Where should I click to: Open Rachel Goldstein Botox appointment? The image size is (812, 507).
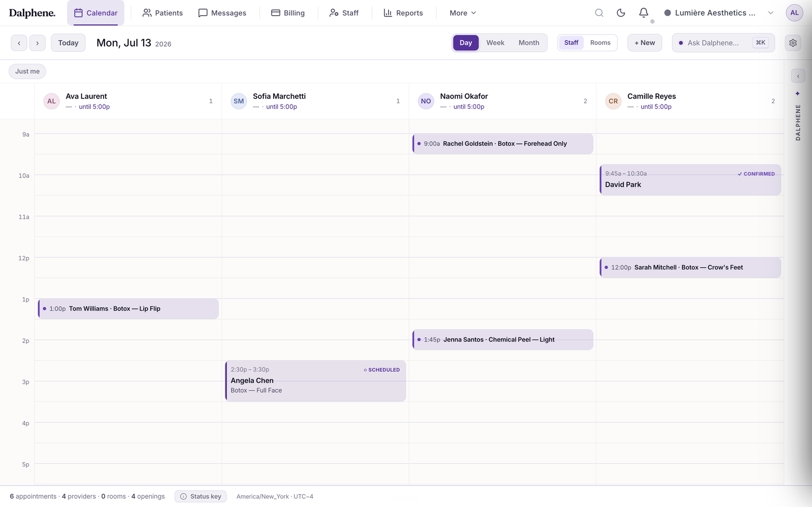pos(503,144)
